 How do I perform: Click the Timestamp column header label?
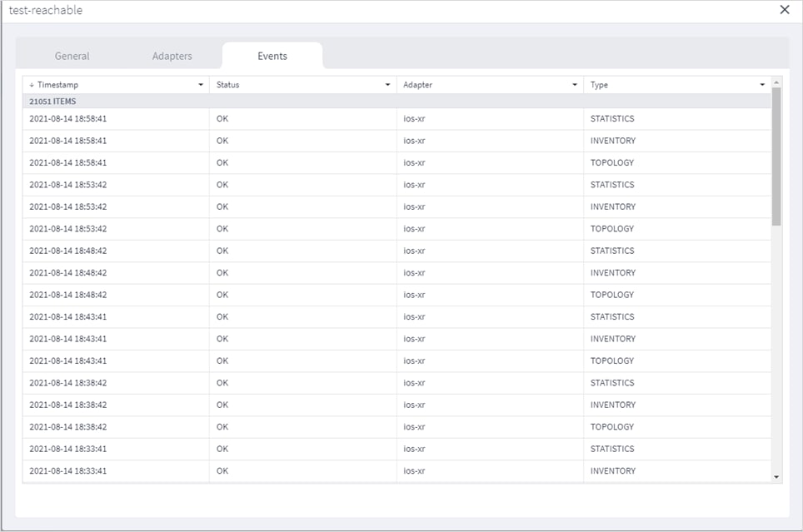click(60, 84)
